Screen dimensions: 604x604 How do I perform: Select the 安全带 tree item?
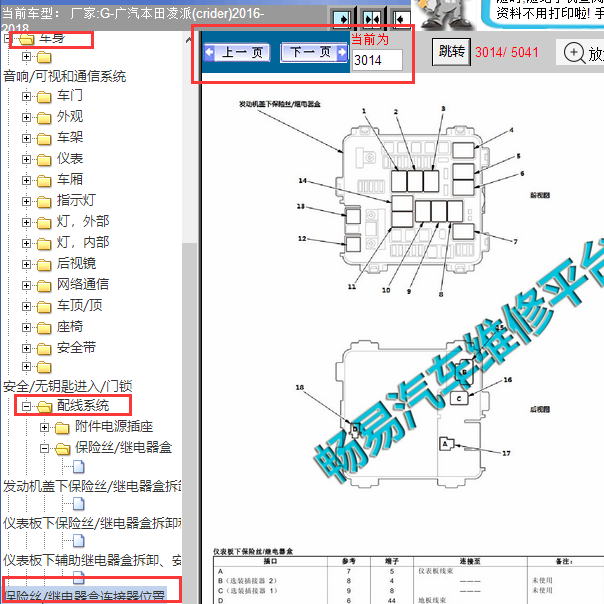pos(76,347)
